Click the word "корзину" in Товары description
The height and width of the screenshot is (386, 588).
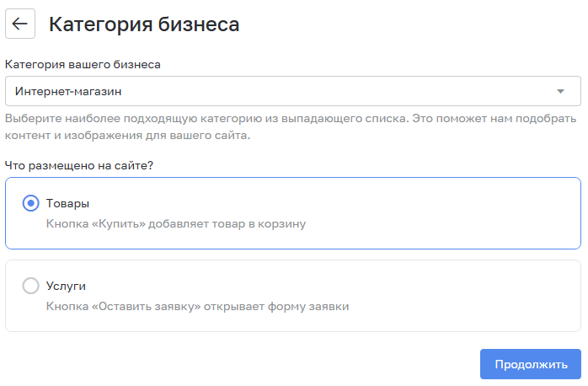284,224
